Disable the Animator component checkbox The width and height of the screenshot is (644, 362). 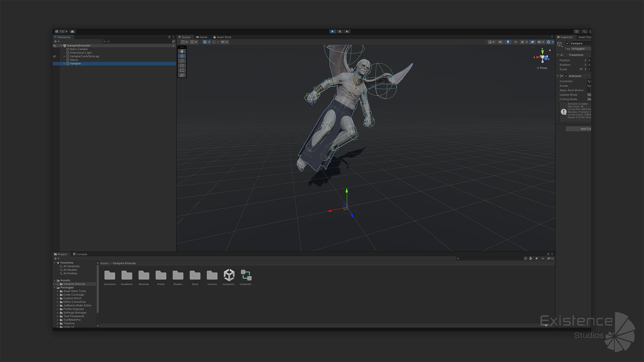566,76
